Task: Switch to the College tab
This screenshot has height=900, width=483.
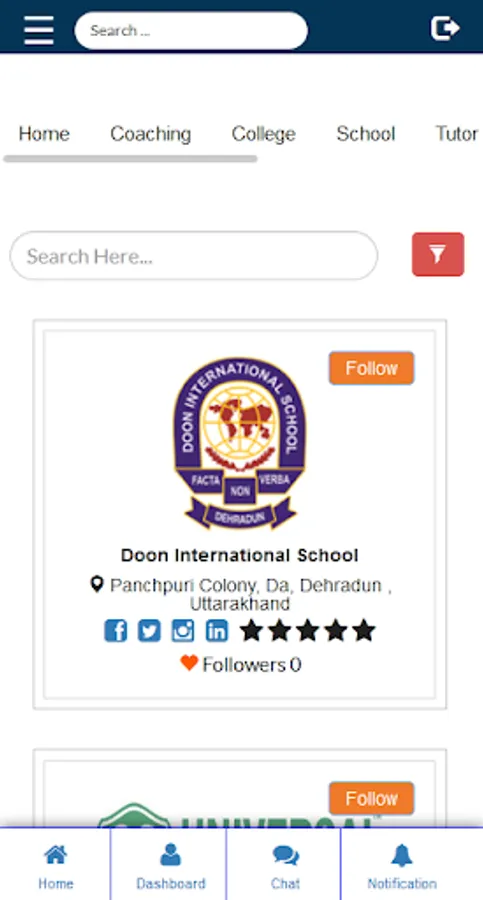Action: pyautogui.click(x=264, y=134)
